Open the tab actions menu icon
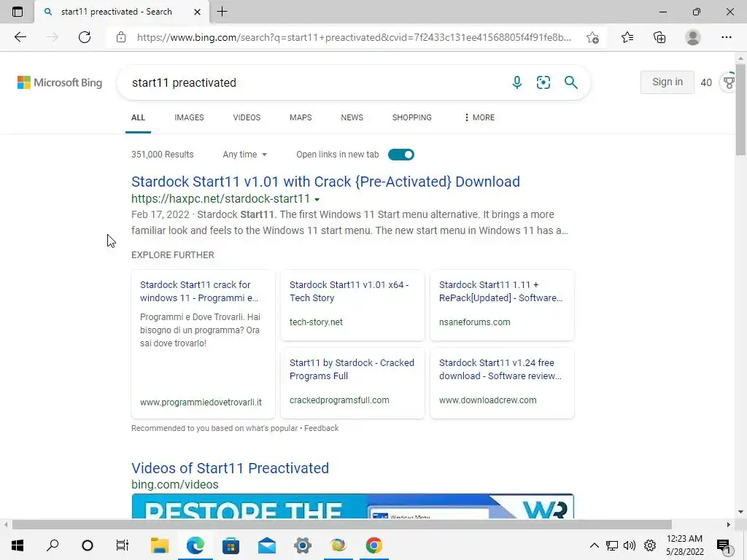This screenshot has height=560, width=747. click(18, 12)
